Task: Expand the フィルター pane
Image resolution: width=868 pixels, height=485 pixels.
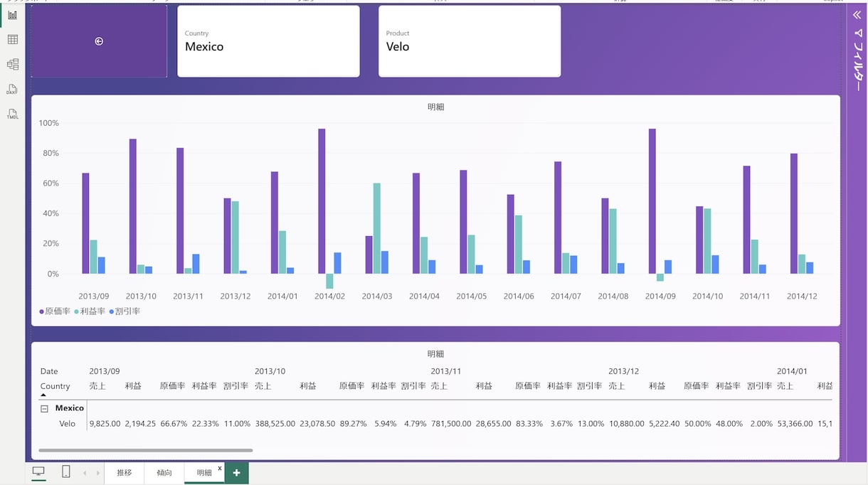Action: point(857,14)
